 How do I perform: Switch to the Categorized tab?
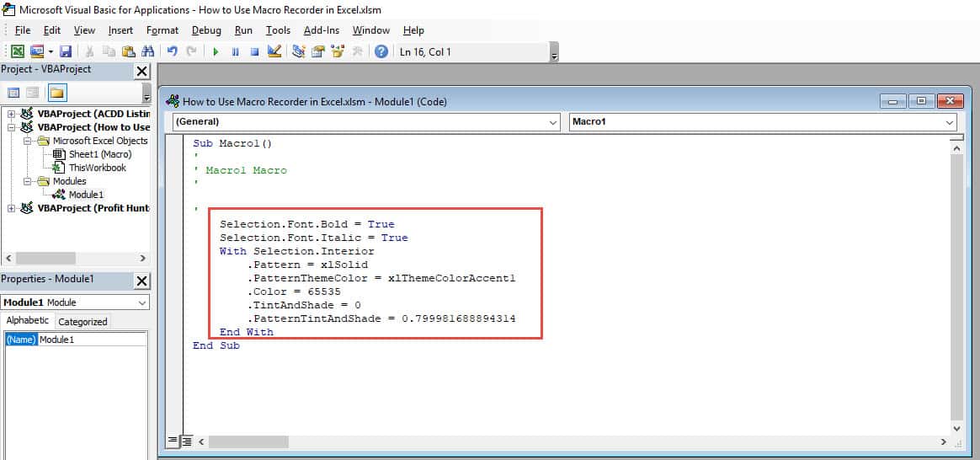click(83, 322)
